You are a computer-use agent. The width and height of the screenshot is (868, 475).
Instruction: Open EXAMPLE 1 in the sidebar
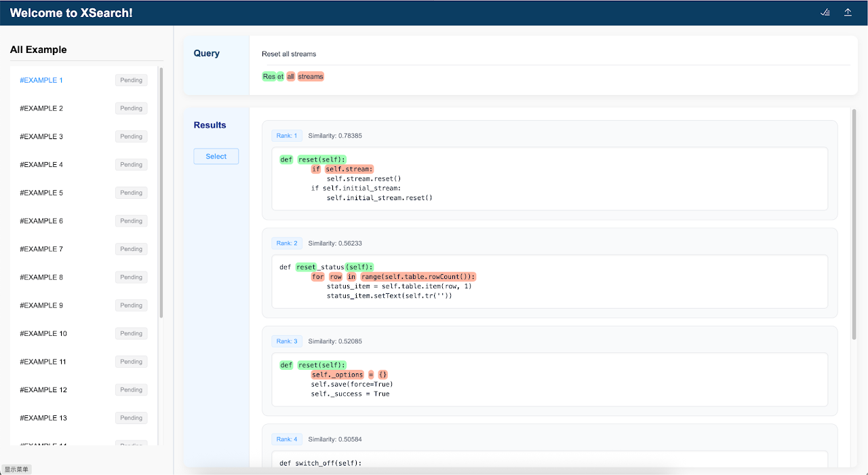41,79
